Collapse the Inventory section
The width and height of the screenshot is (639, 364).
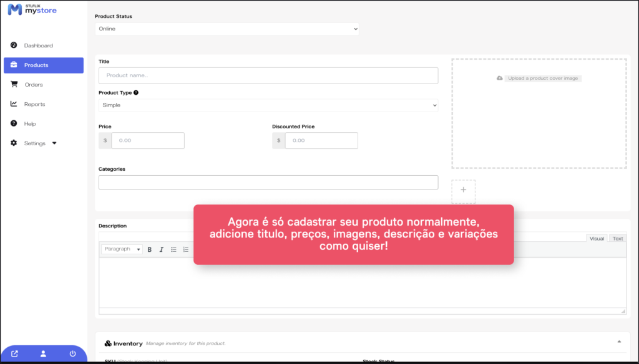[619, 342]
